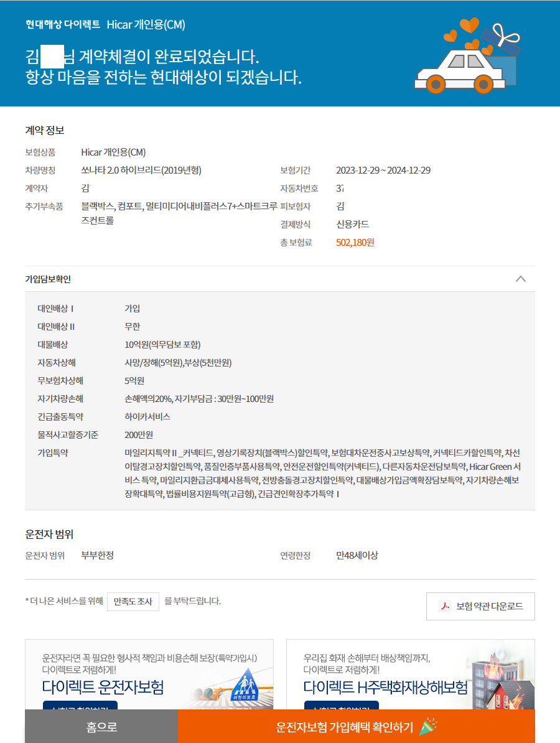
Task: Click the Hicar 개인용(CM) product value
Action: (113, 152)
